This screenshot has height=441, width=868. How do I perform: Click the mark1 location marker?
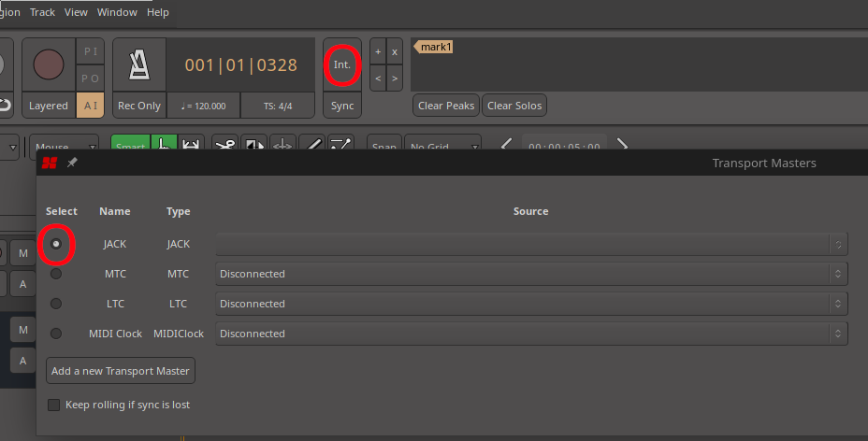point(435,47)
